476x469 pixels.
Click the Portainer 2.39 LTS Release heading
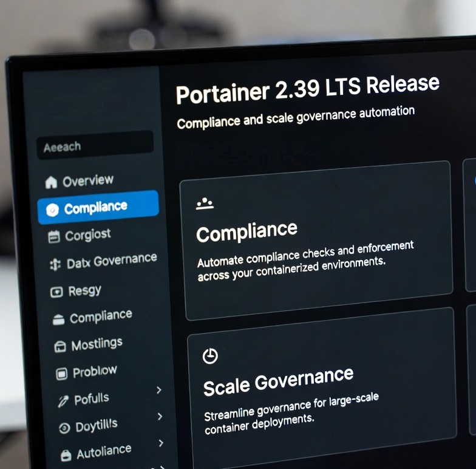pos(308,90)
